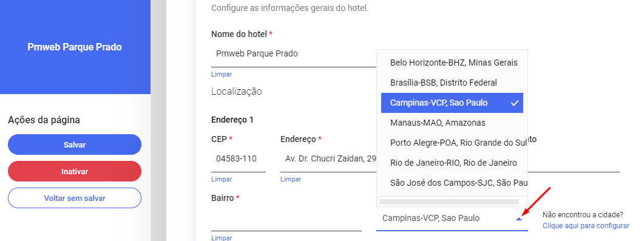Screen dimensions: 644x241
Task: Click the checkmark on the selected Campinas option
Action: click(x=515, y=103)
